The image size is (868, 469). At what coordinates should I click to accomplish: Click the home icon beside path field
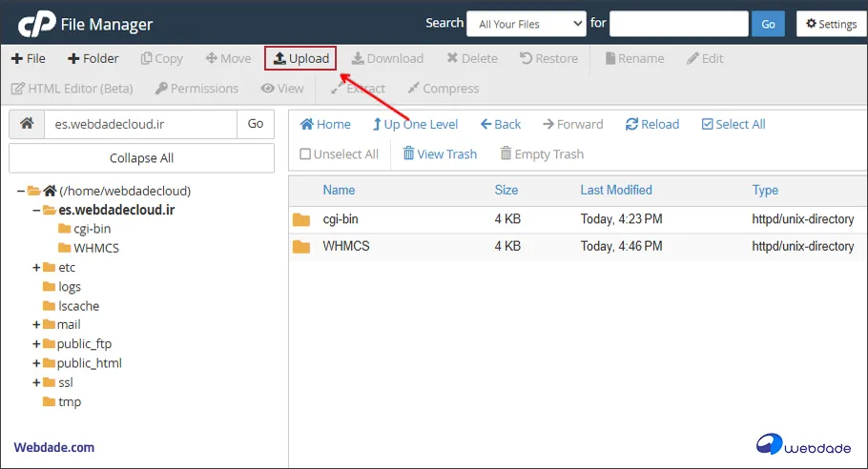point(27,124)
